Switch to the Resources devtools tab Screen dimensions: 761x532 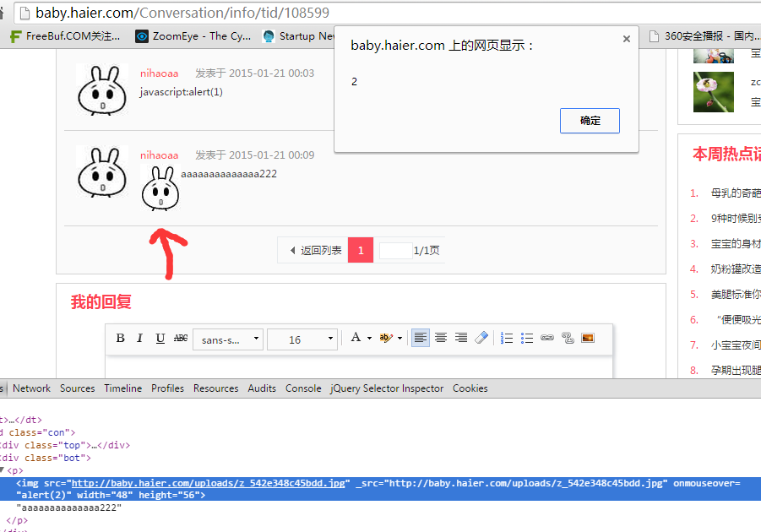216,388
